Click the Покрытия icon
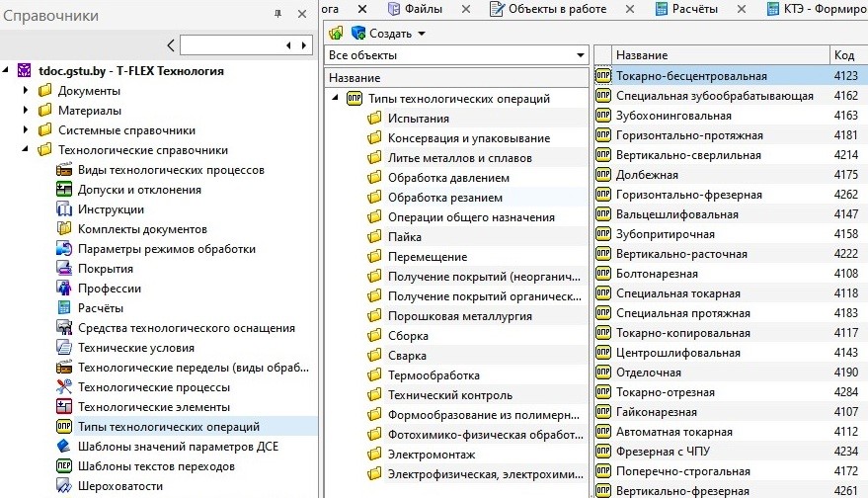 pos(64,269)
